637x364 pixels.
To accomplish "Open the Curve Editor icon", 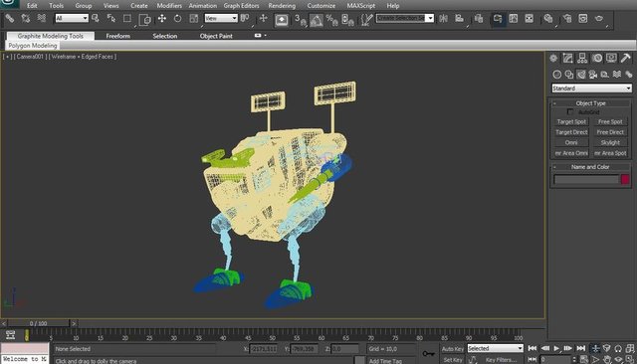I will pos(514,18).
